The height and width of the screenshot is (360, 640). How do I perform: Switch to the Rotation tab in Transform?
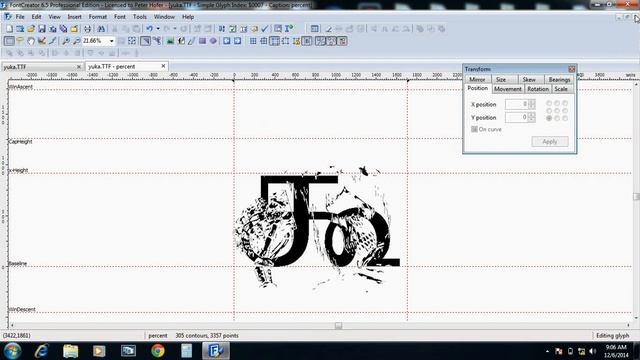click(538, 89)
